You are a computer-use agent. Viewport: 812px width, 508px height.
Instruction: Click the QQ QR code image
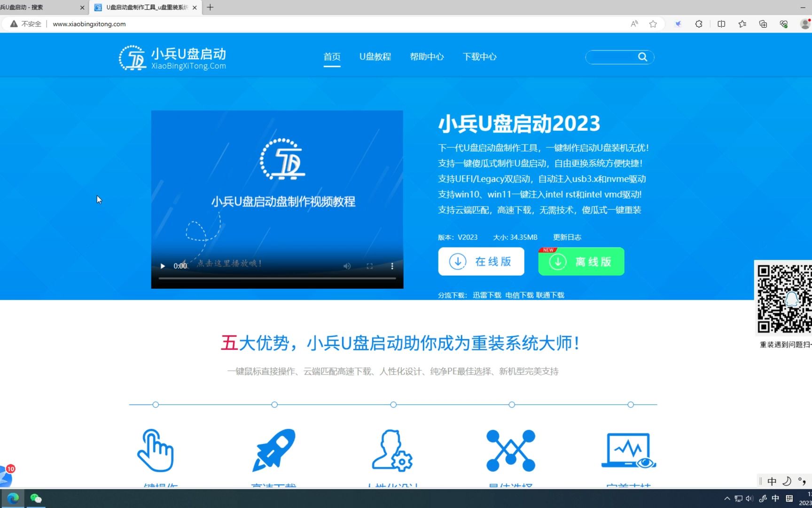coord(784,299)
